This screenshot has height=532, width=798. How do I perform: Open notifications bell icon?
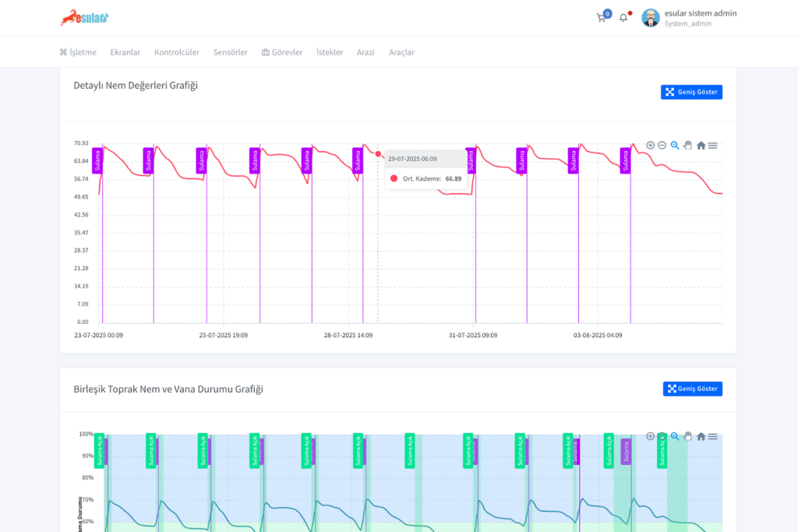[623, 18]
